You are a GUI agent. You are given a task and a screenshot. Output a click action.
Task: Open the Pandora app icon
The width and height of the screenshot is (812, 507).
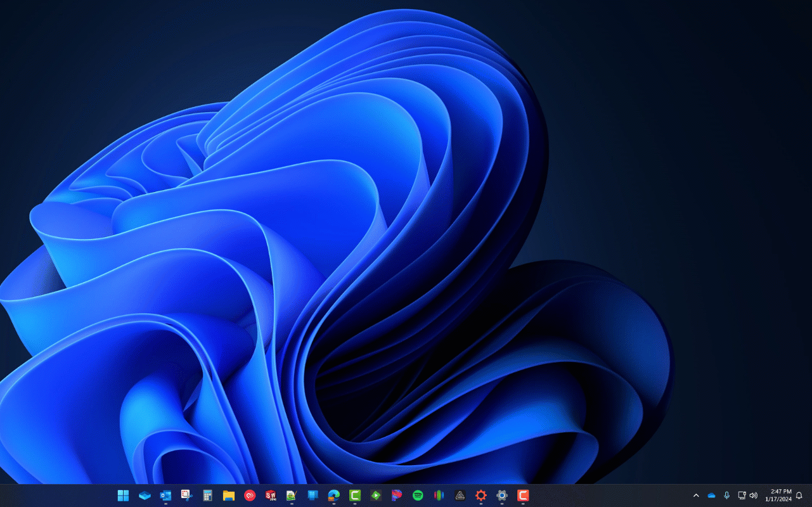tap(397, 496)
